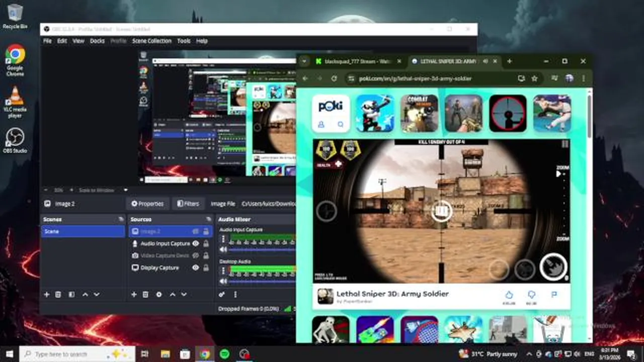Toggle lock on Video Capture Device source
This screenshot has height=362, width=644.
tap(206, 255)
